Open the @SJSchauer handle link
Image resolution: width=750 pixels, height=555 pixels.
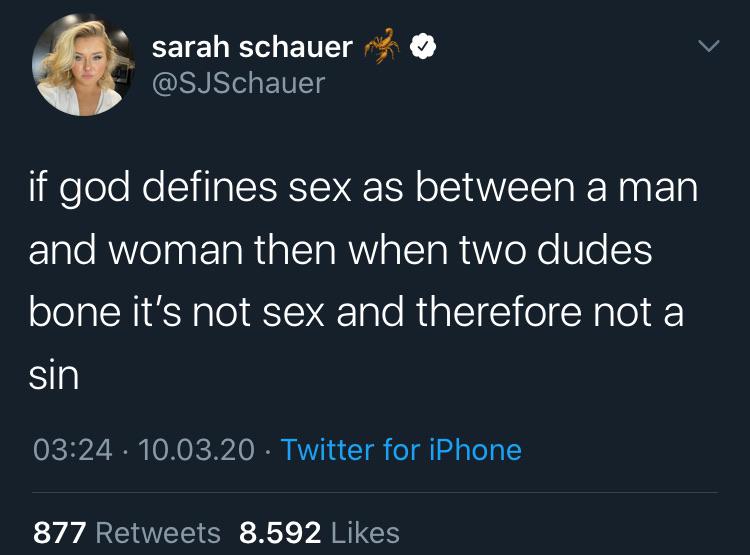point(238,82)
